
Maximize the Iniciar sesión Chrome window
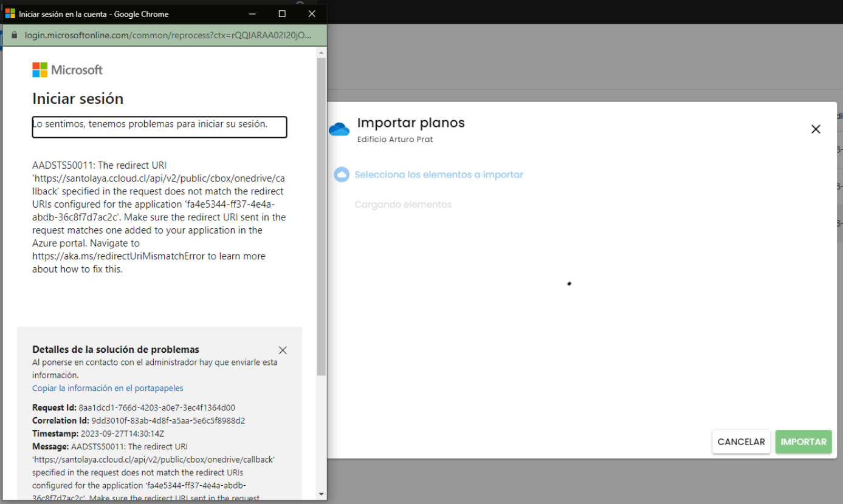click(282, 14)
